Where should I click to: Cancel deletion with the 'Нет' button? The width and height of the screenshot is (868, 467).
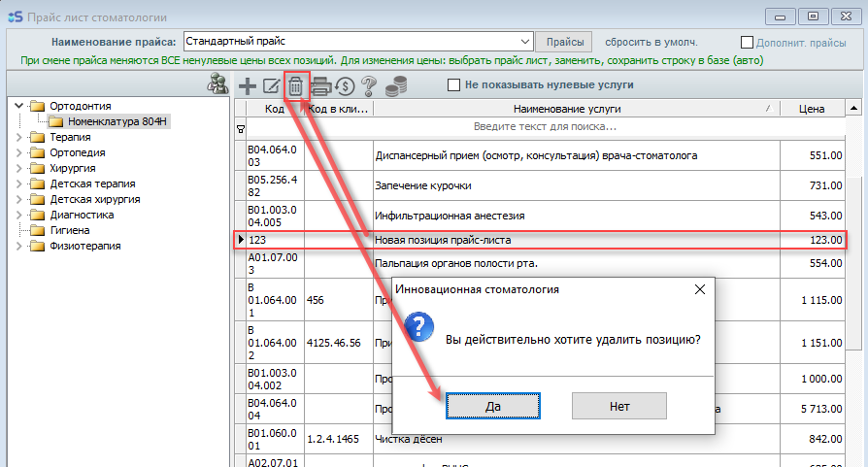618,405
